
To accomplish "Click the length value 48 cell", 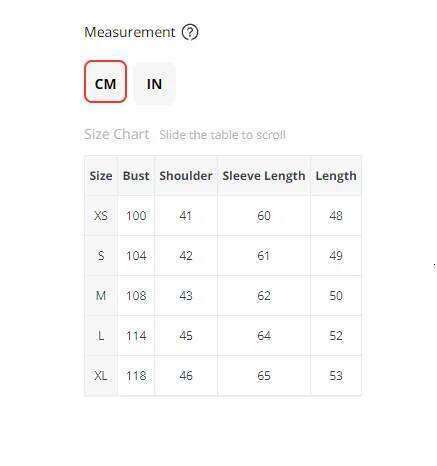I will pos(336,216).
